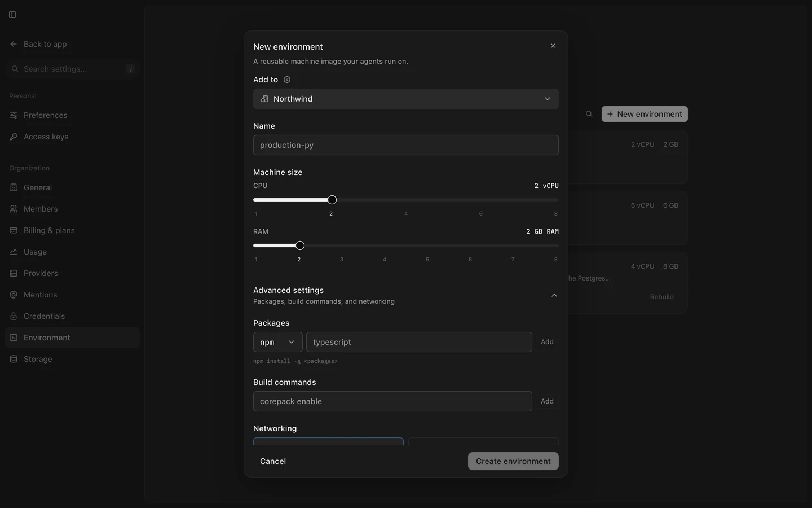Click the packages typescript input field
The height and width of the screenshot is (508, 812).
tap(419, 342)
